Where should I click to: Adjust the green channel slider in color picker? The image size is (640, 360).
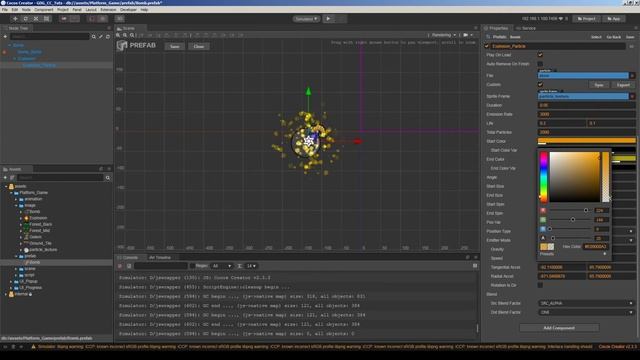[570, 220]
